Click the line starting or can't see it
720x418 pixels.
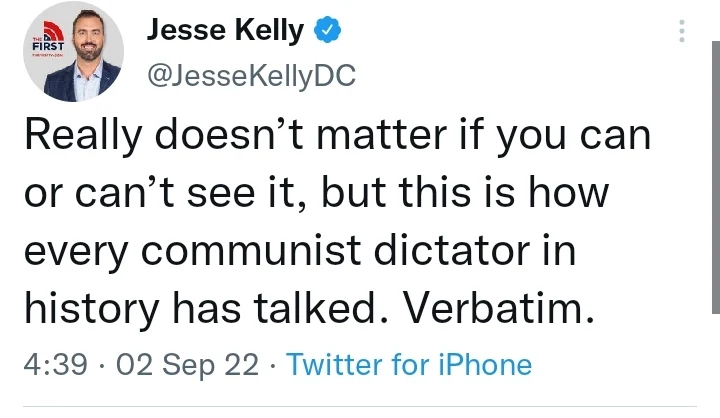[x=315, y=193]
